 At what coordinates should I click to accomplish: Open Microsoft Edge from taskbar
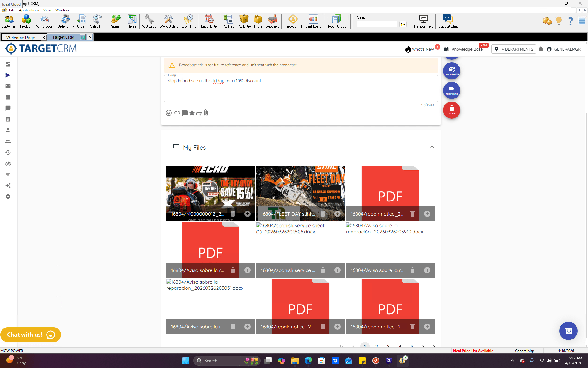point(308,361)
